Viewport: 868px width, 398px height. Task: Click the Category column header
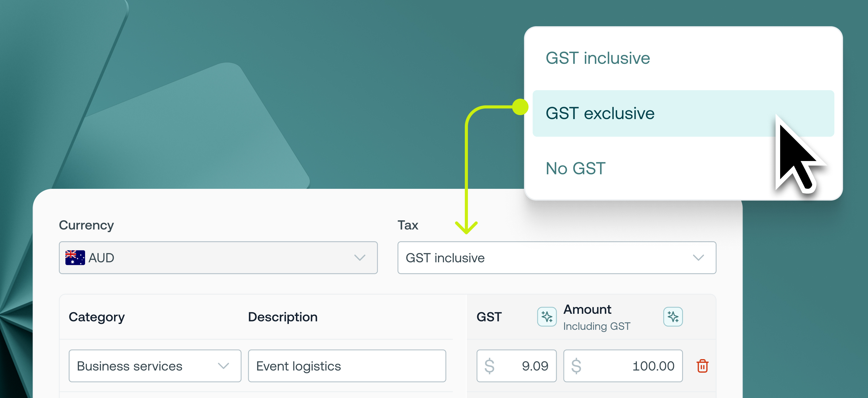pos(97,317)
